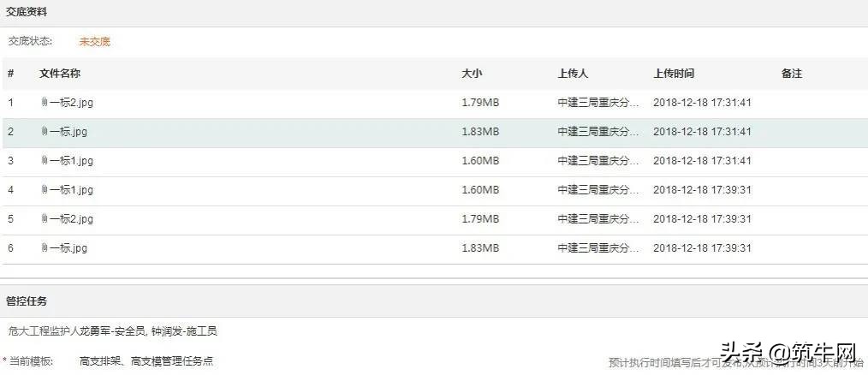Click the paperclip icon in row 6

click(x=45, y=248)
